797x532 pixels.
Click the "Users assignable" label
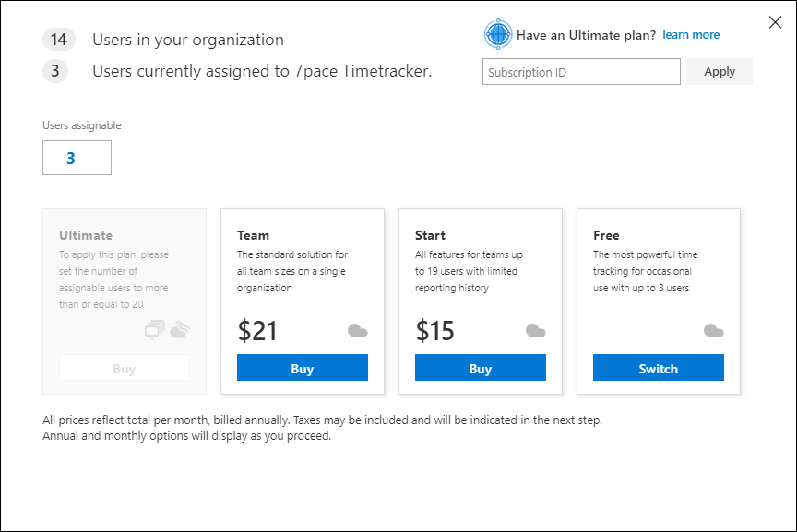[x=82, y=125]
